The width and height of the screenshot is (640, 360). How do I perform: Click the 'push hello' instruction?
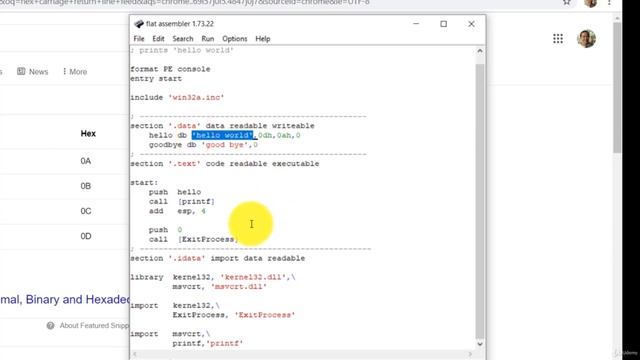pos(175,192)
